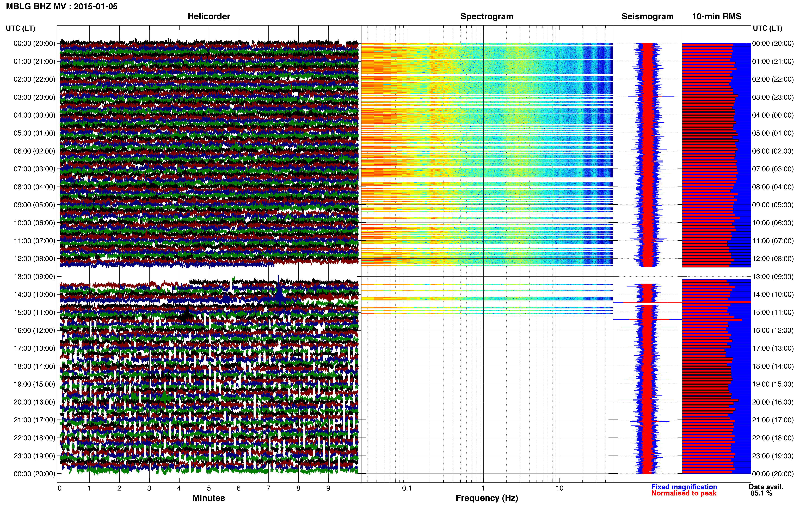812x508 pixels.
Task: Click the 'Data avail.' label
Action: pyautogui.click(x=766, y=487)
